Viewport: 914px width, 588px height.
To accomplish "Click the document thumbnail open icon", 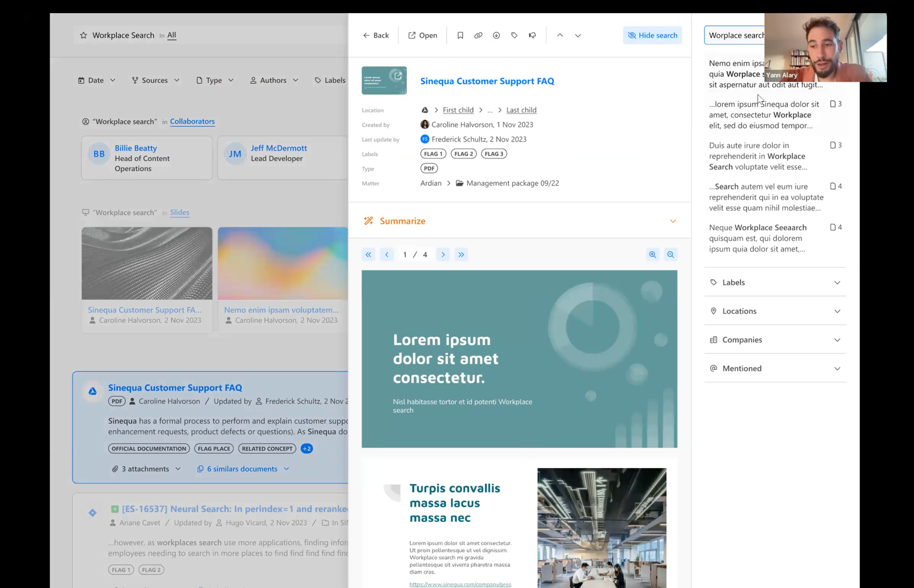I will pyautogui.click(x=398, y=75).
